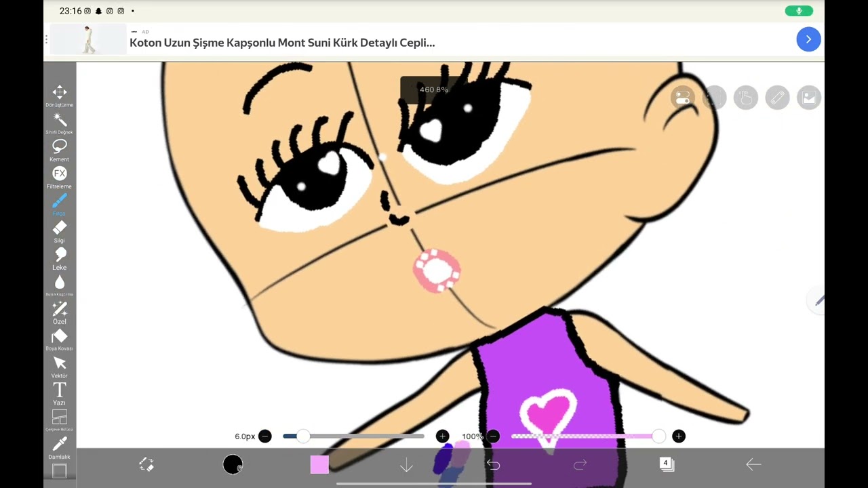Select the frame divider tool
The image size is (868, 488).
click(60, 420)
